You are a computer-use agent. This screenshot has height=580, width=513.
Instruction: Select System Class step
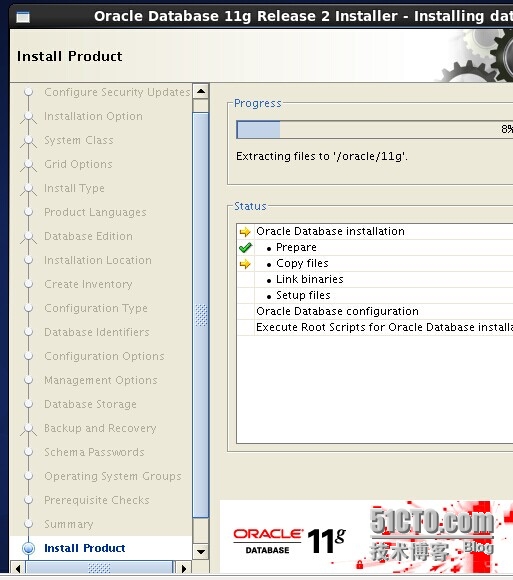click(x=79, y=140)
